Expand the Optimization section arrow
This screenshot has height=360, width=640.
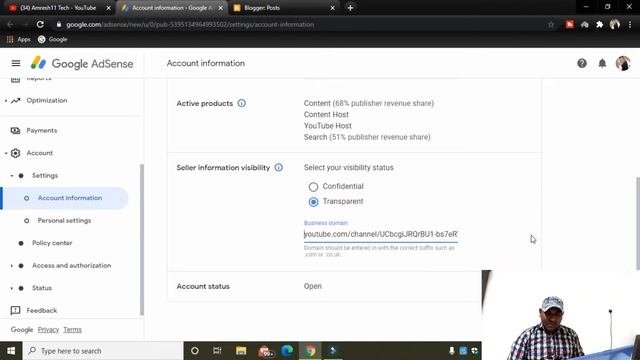point(6,100)
